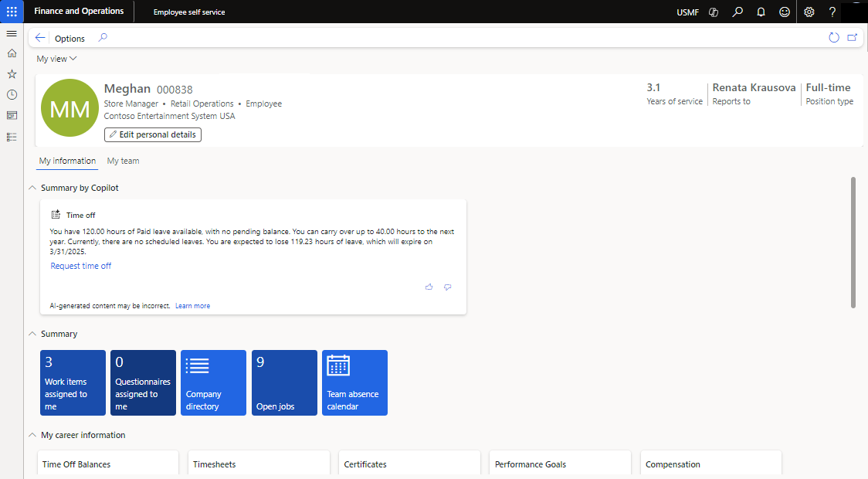
Task: Expand the navigation pane hamburger menu
Action: click(11, 33)
